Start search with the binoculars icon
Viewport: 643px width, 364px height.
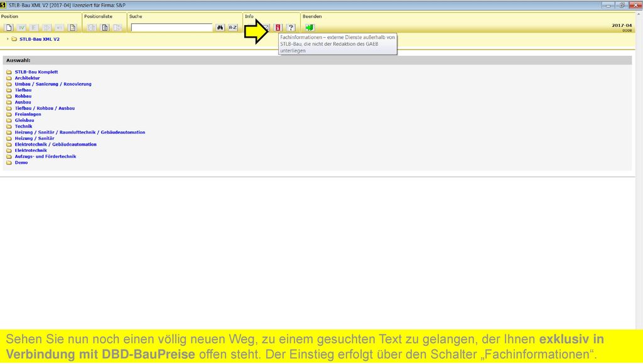[220, 28]
